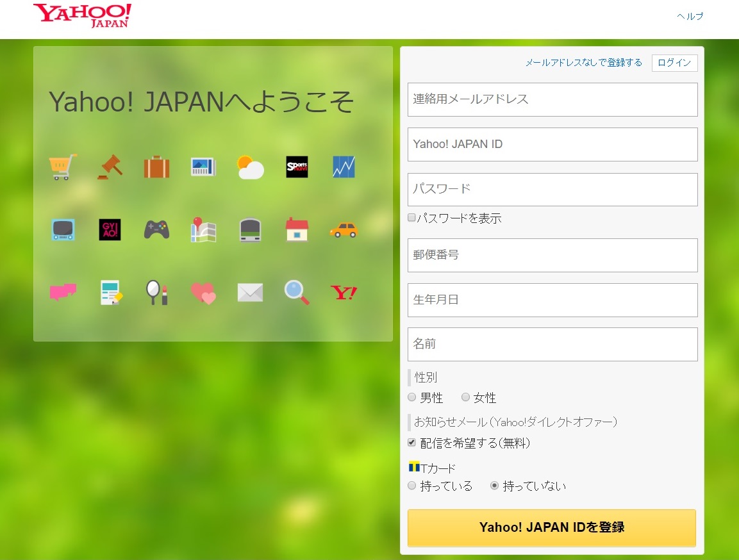Viewport: 739px width, 560px height.
Task: Choose 持っている for Tカード
Action: pyautogui.click(x=412, y=486)
